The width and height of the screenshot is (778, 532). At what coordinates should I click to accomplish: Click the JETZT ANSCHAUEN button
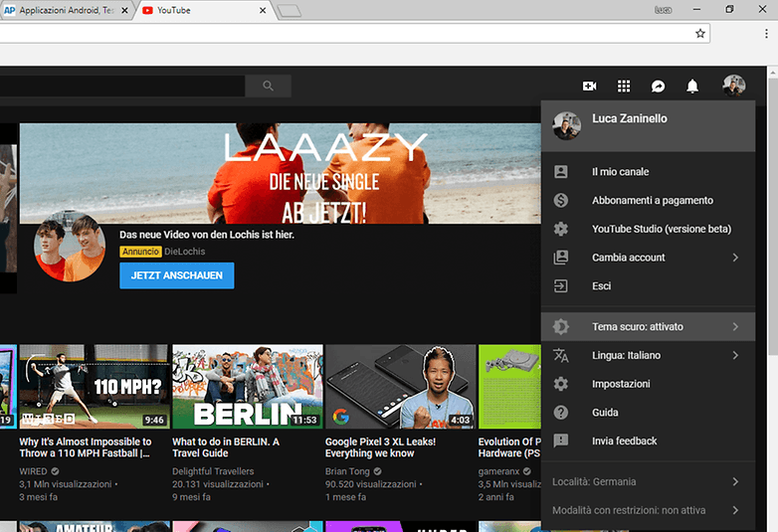coord(177,275)
